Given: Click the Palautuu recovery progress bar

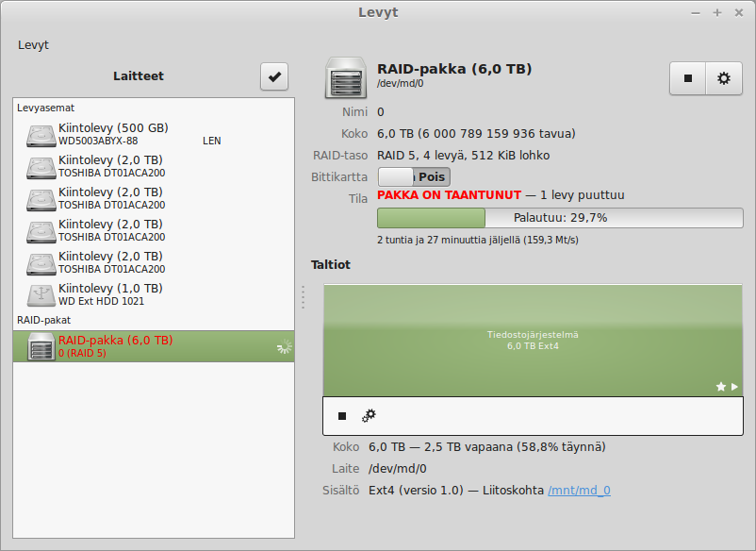Looking at the screenshot, I should 560,218.
